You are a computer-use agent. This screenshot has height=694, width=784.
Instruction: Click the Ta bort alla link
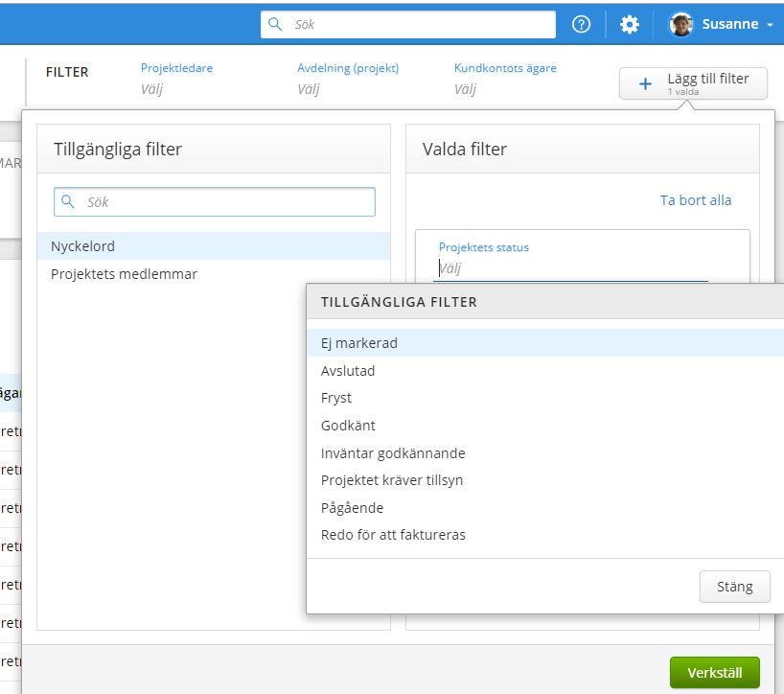click(696, 200)
